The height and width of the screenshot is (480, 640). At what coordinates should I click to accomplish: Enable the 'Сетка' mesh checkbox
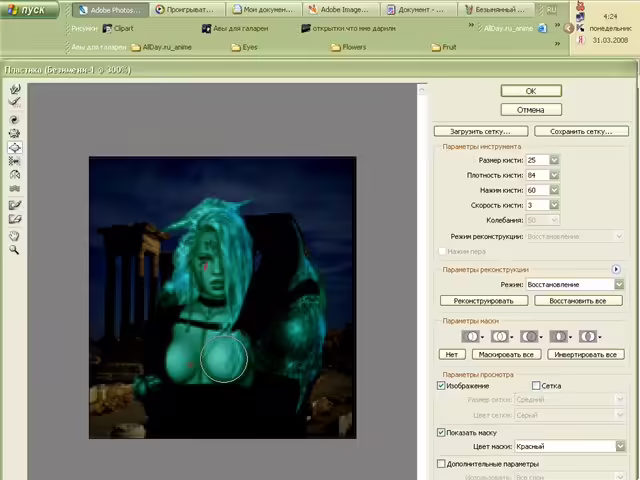536,386
